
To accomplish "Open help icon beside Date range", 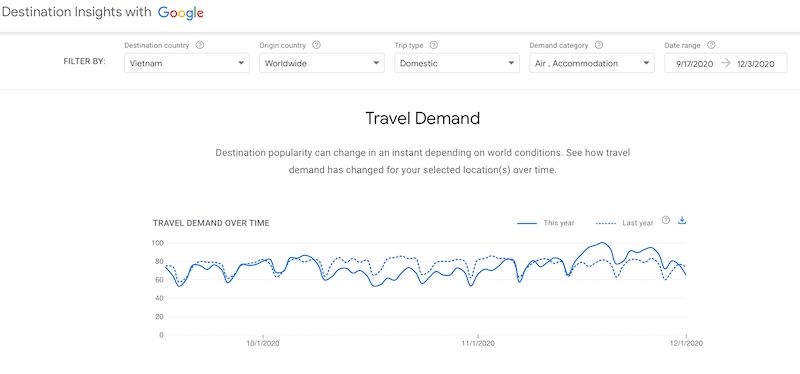I will click(x=711, y=45).
